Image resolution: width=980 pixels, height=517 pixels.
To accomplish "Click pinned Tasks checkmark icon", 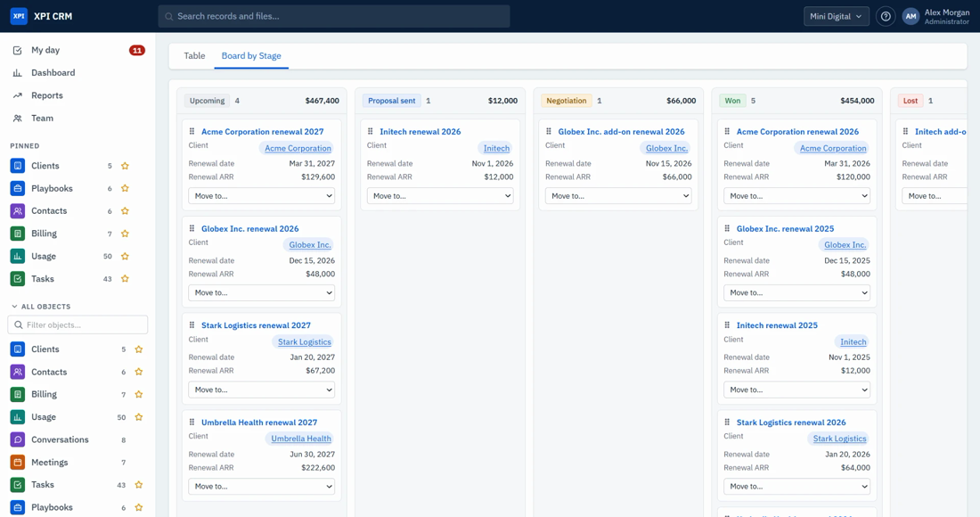I will (18, 279).
